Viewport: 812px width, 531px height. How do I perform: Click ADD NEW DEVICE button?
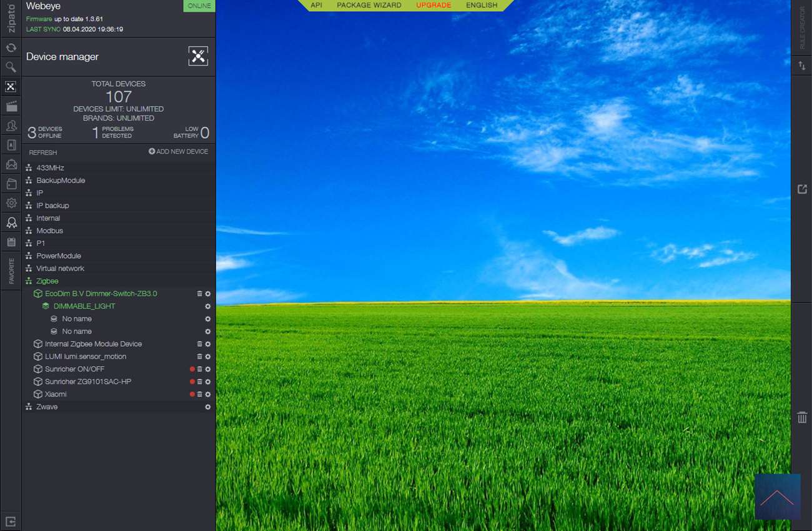(x=179, y=152)
